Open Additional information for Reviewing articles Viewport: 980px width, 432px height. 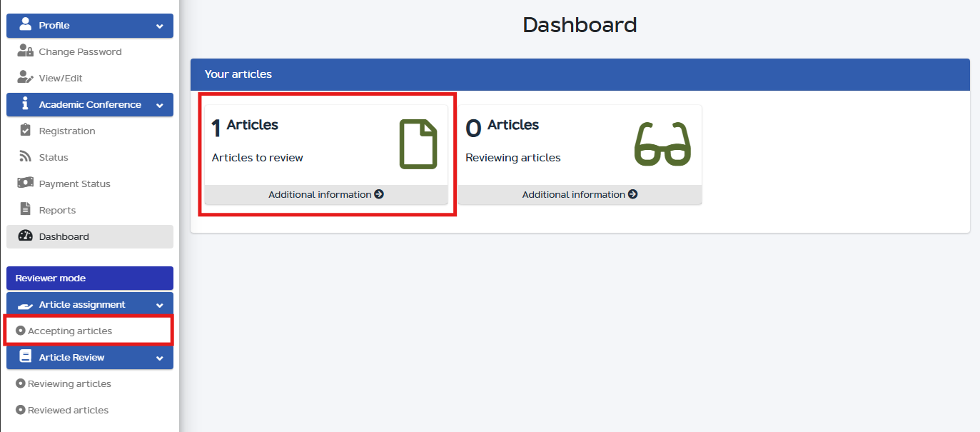580,194
